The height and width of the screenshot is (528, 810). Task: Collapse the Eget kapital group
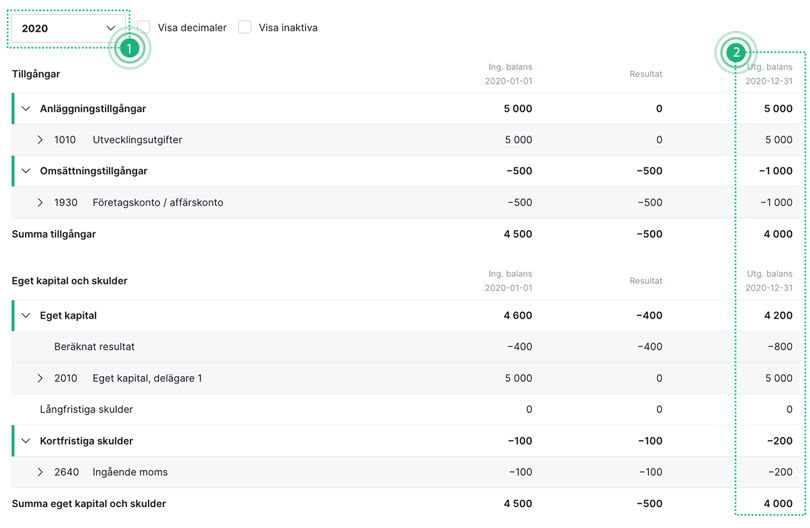pyautogui.click(x=26, y=316)
